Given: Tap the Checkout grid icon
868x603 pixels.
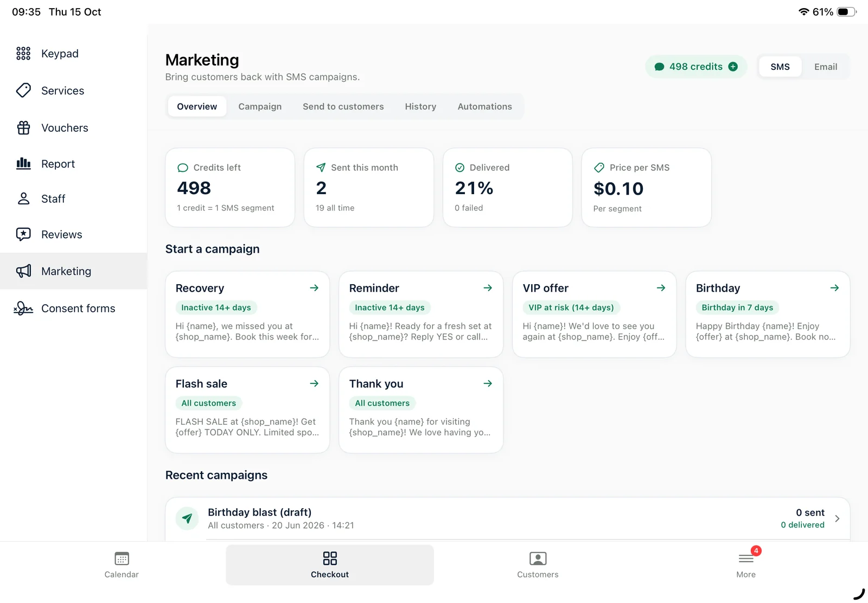Looking at the screenshot, I should [x=330, y=559].
